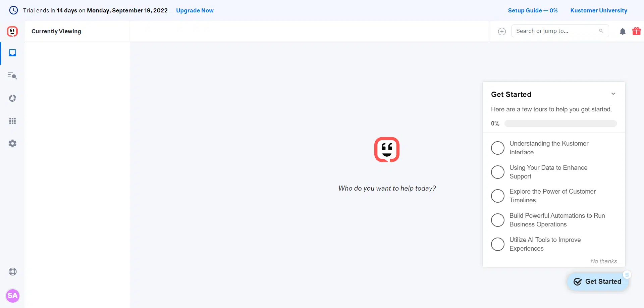Image resolution: width=644 pixels, height=308 pixels.
Task: Select the Explore the Power of Customer Timelines circle
Action: click(498, 196)
